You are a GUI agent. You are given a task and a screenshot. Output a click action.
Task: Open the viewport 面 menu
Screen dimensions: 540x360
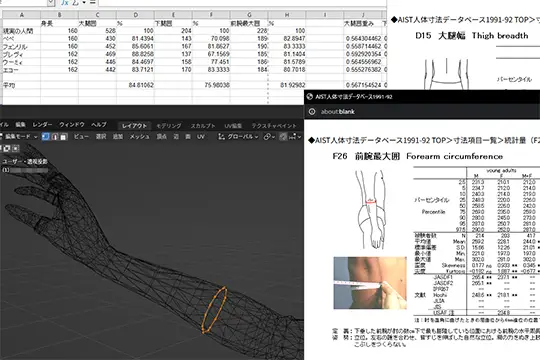[x=188, y=137]
